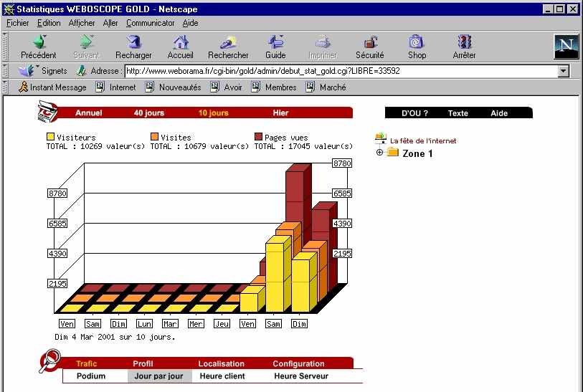Open the black bar Aide link

click(499, 113)
